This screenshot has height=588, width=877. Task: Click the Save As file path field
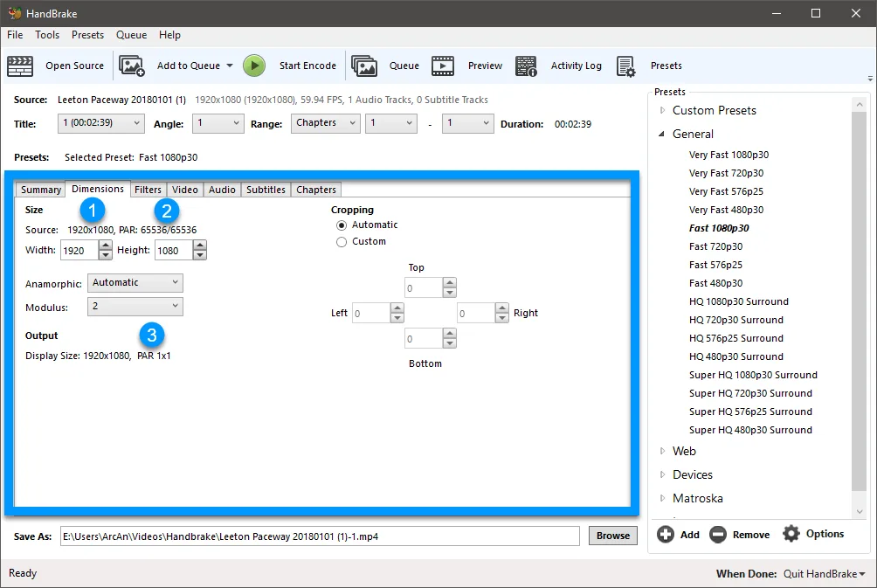click(x=320, y=536)
